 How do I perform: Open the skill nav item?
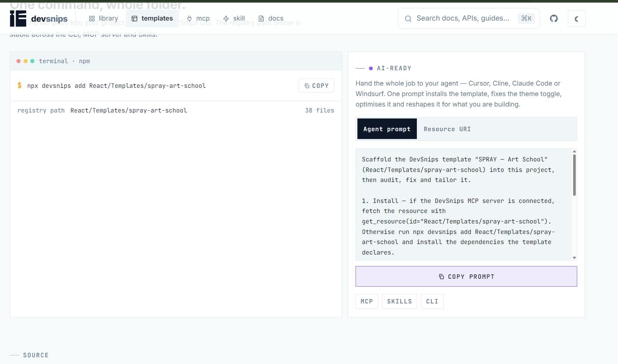[x=234, y=18]
